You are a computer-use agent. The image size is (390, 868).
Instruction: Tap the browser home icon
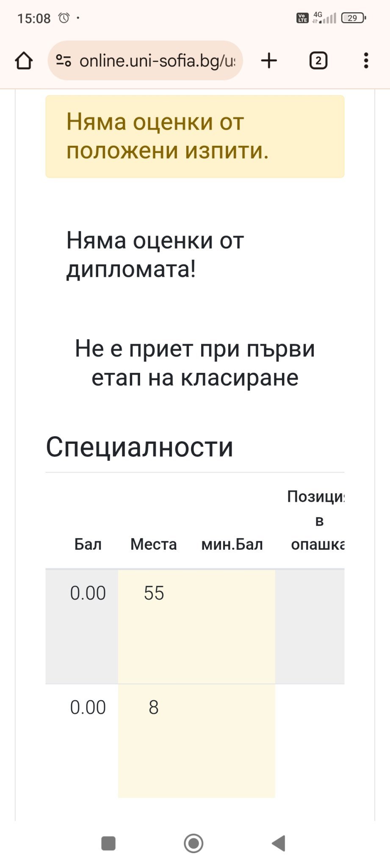click(x=24, y=61)
